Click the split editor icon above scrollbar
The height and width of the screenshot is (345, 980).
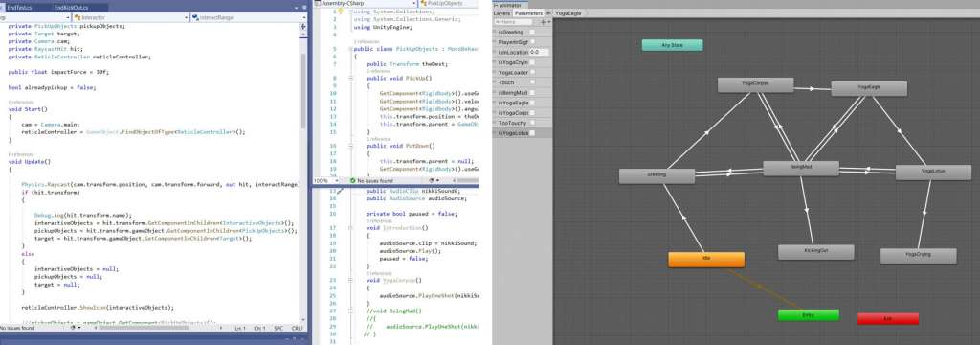pos(303,27)
